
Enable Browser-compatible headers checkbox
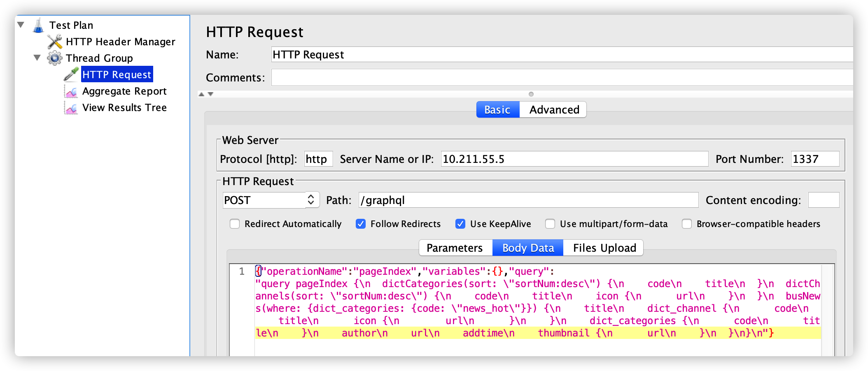tap(687, 224)
